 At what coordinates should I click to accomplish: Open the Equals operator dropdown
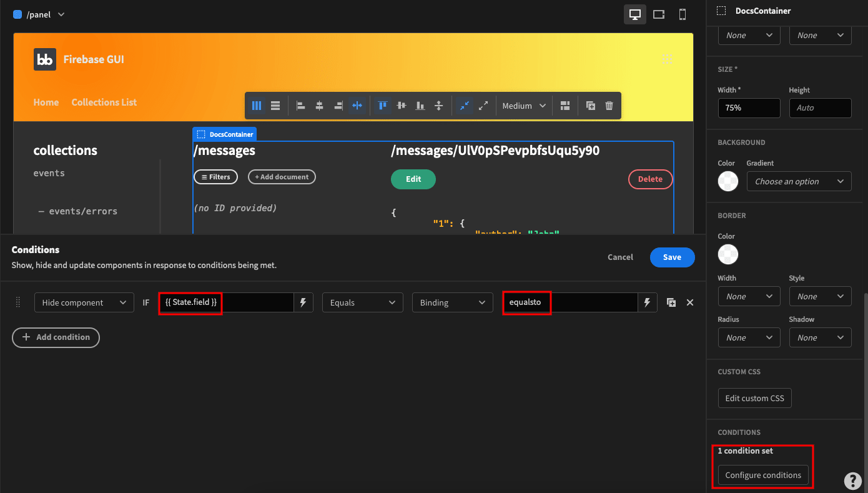pos(363,302)
